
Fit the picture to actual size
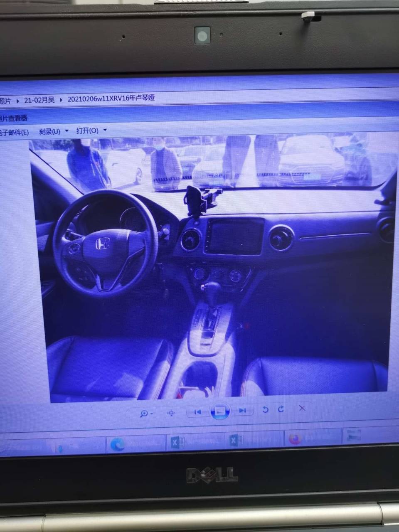(171, 413)
